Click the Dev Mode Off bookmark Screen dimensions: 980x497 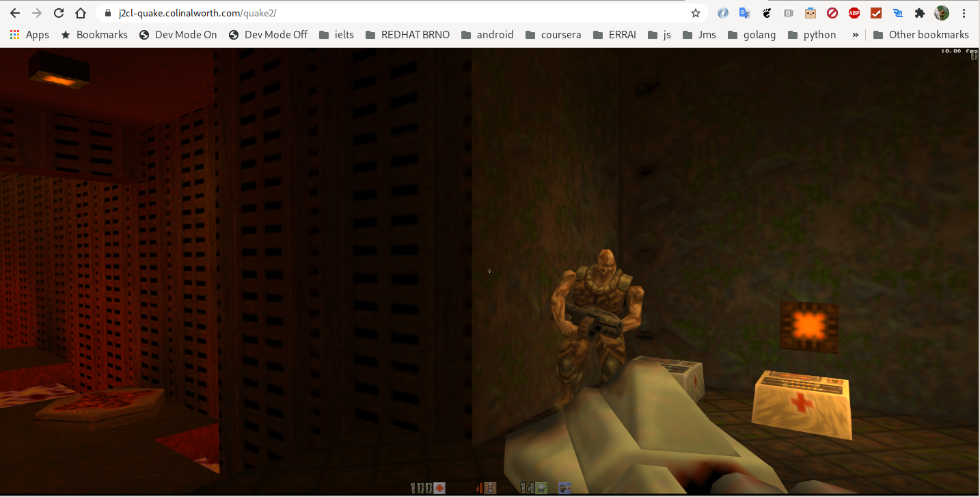click(x=268, y=35)
